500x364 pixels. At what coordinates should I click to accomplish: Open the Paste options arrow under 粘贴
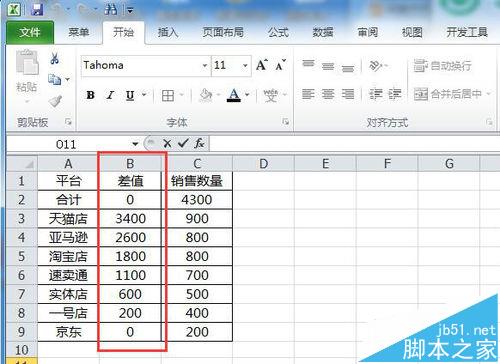tap(27, 102)
